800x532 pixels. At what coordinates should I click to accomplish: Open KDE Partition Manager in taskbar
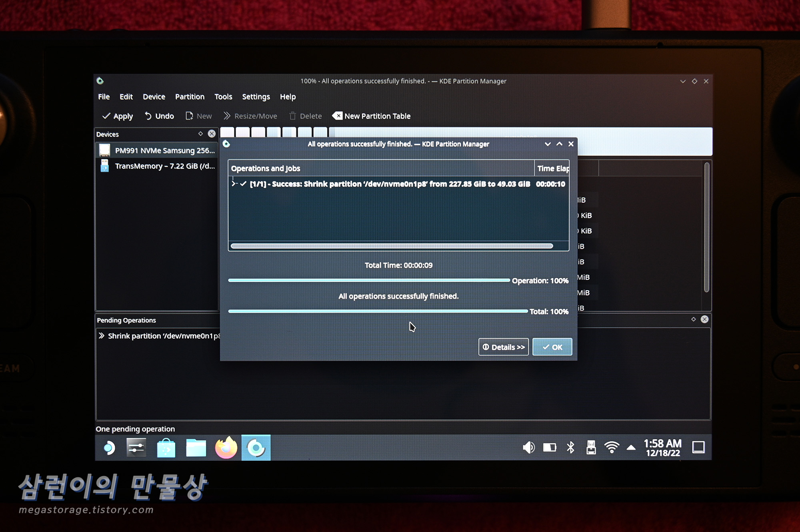256,448
